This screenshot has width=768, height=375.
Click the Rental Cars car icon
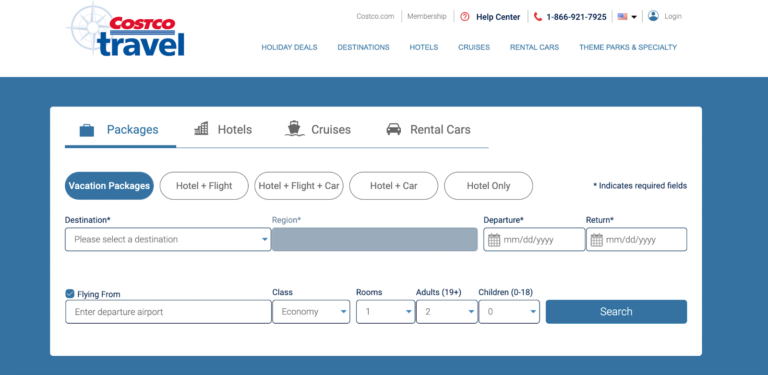click(394, 129)
